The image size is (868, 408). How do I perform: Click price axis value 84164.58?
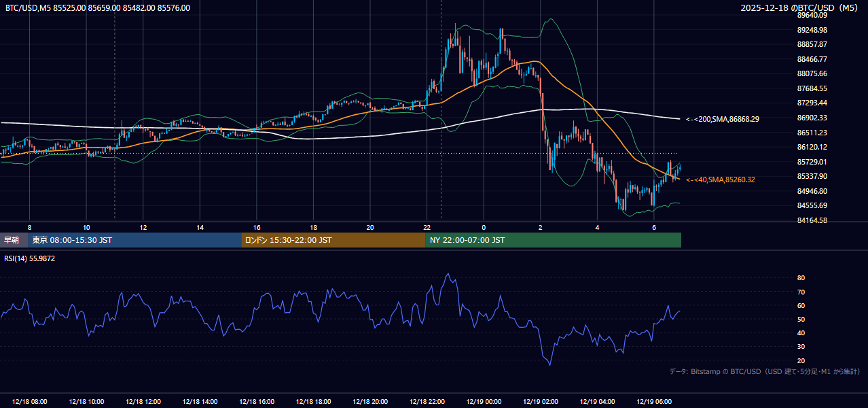812,220
